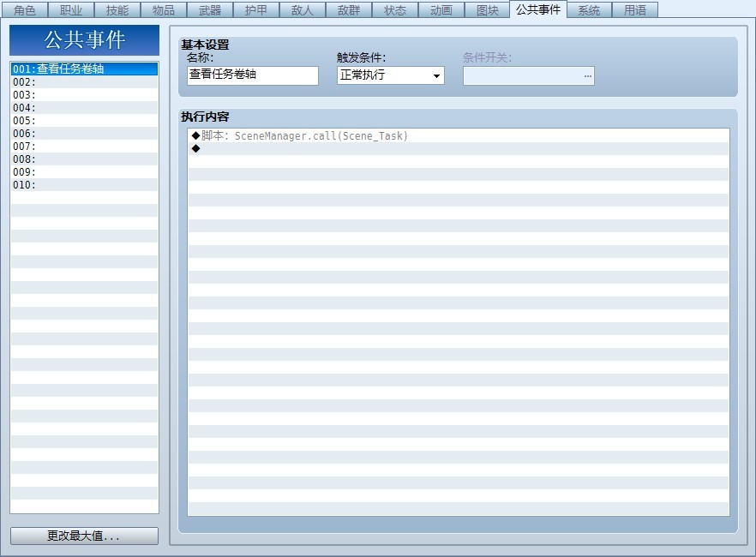Switch to the 用语 tab
The height and width of the screenshot is (557, 756).
tap(635, 10)
